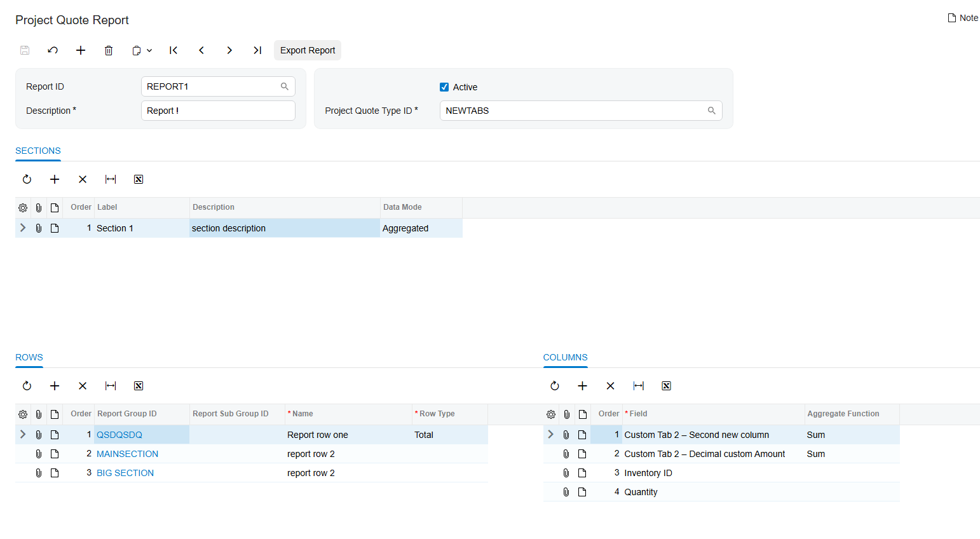Refresh the Columns grid
Image resolution: width=980 pixels, height=539 pixels.
coord(554,386)
